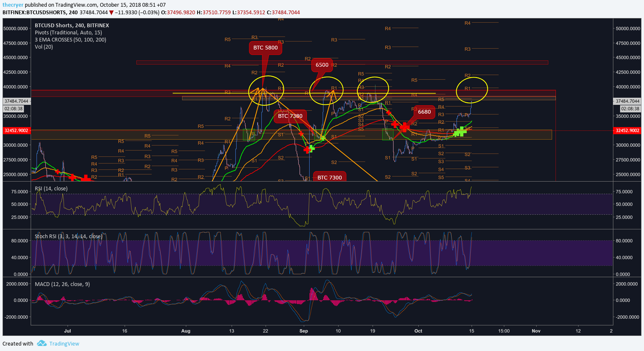
Task: Select the BTC 7380 callout annotation
Action: click(290, 116)
